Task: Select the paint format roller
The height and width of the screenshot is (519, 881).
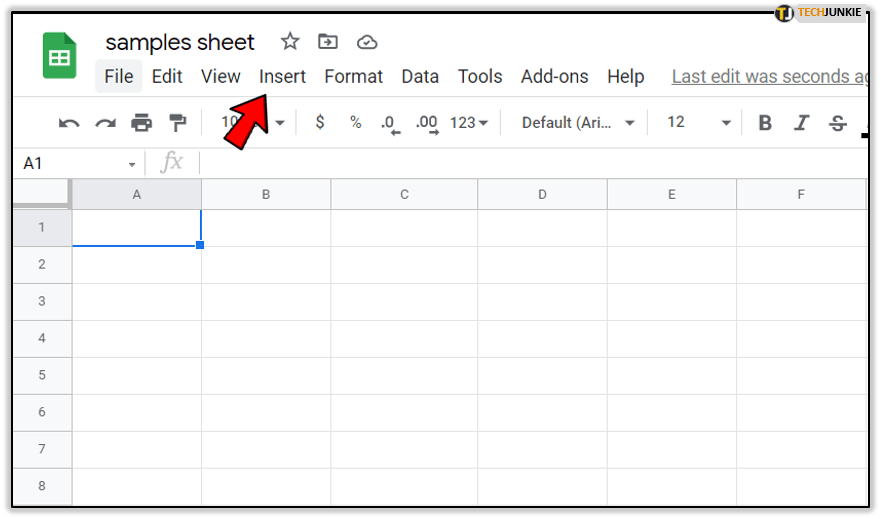Action: tap(178, 123)
